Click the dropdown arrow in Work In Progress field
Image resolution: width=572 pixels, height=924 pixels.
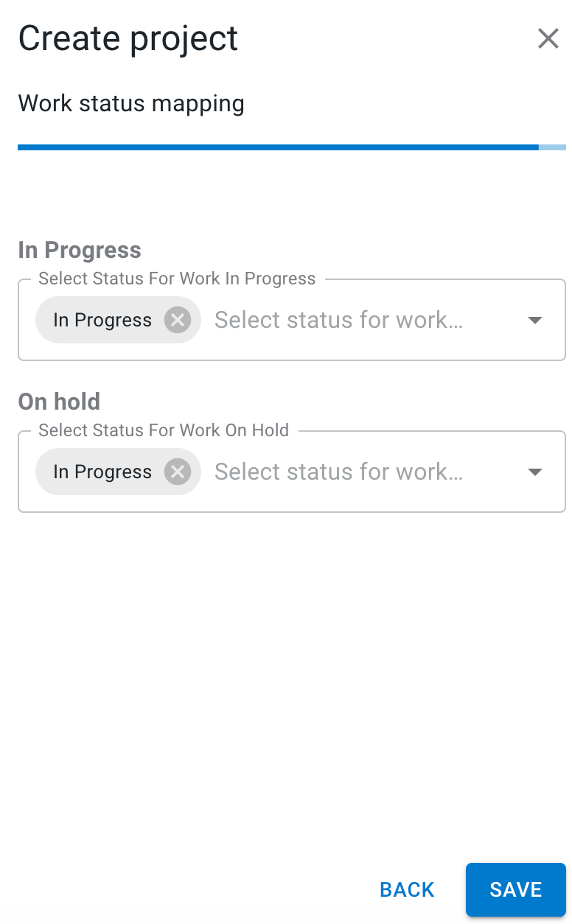pos(534,319)
